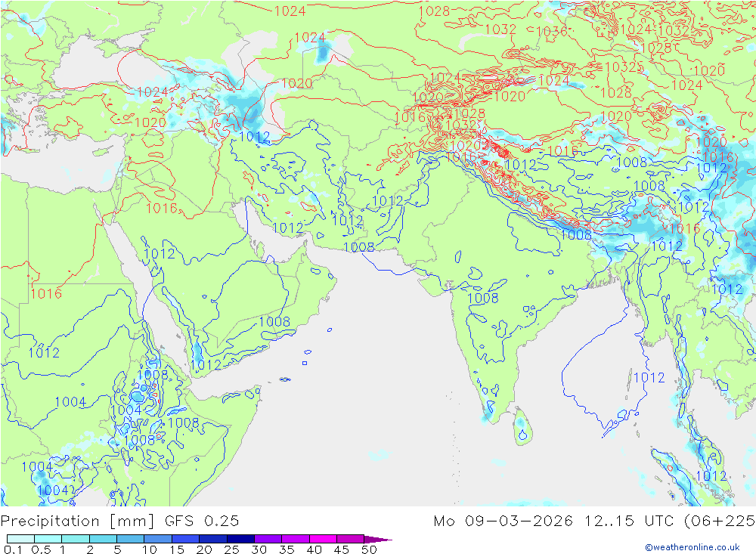Click the red '1036' isobar label

click(x=551, y=32)
